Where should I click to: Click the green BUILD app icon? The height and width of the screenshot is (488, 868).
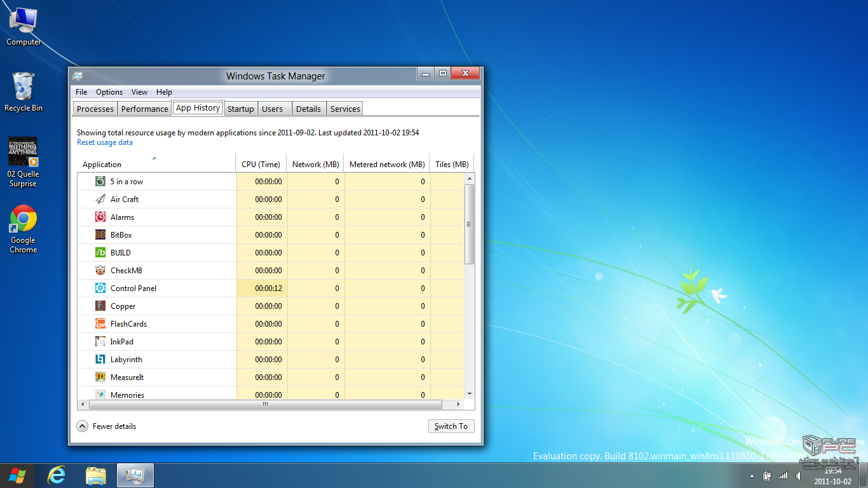pos(100,252)
